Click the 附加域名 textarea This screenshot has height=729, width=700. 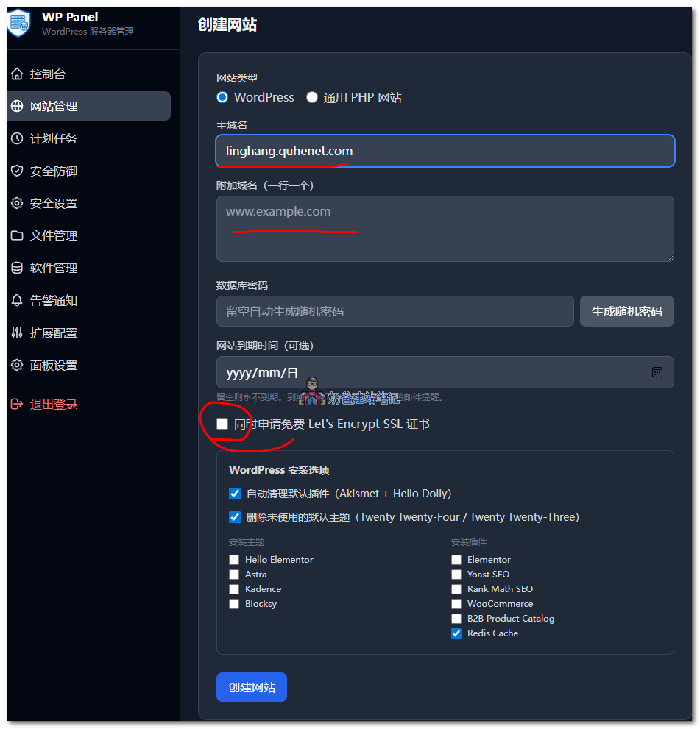(x=445, y=229)
